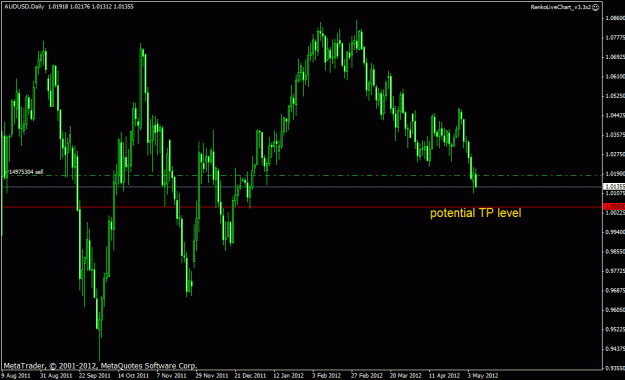This screenshot has width=625, height=380.
Task: Select the yellow 'potential TP level' text label
Action: (476, 213)
